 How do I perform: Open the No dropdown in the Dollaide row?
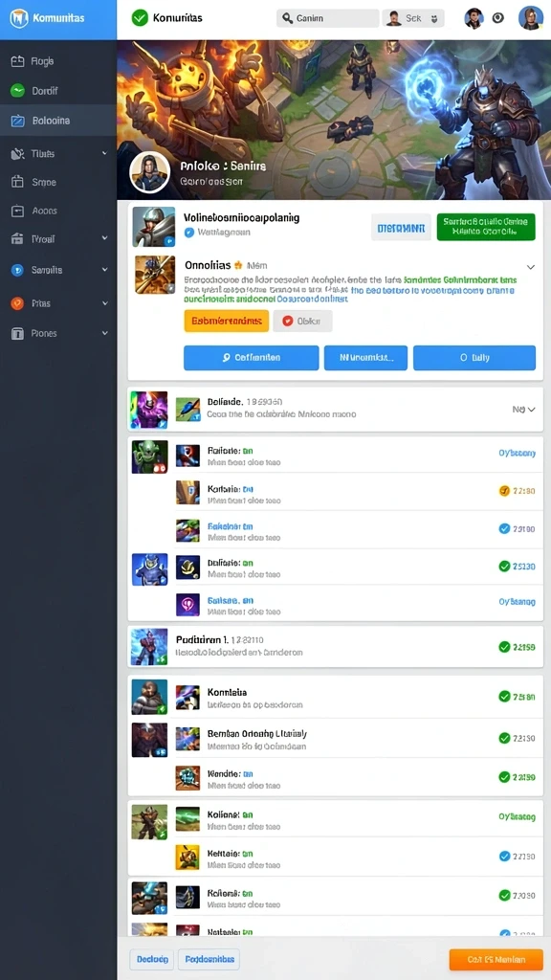523,410
